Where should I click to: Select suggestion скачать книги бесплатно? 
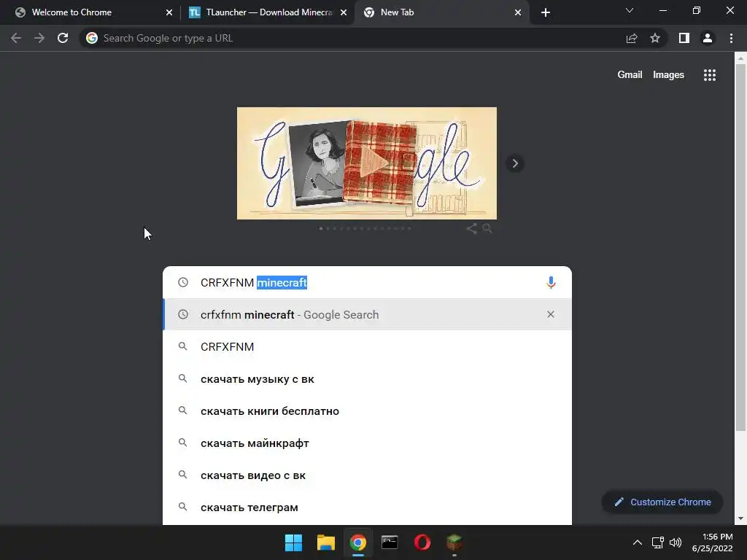click(367, 411)
